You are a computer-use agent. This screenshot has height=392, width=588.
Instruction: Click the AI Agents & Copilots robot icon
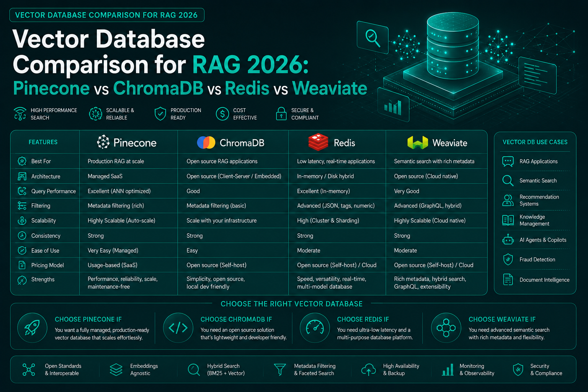[x=508, y=240]
